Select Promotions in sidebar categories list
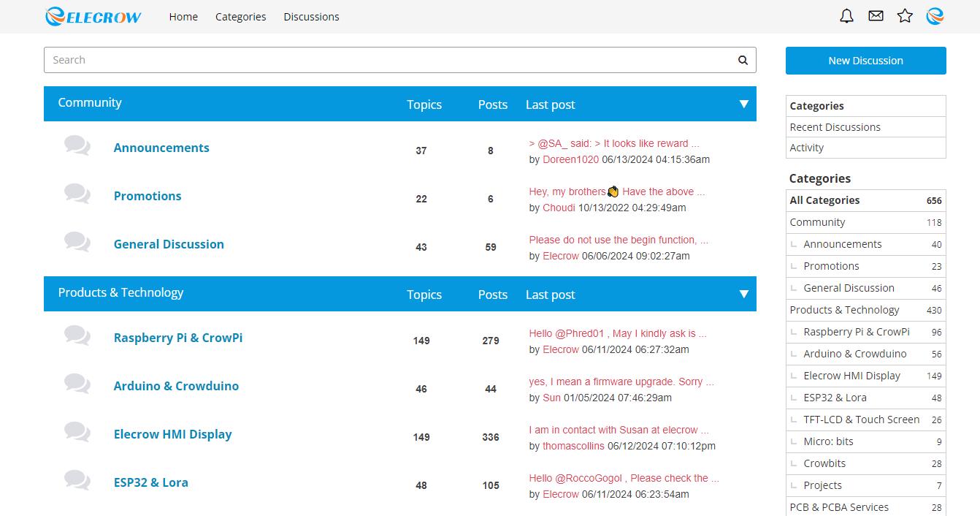 click(x=866, y=266)
